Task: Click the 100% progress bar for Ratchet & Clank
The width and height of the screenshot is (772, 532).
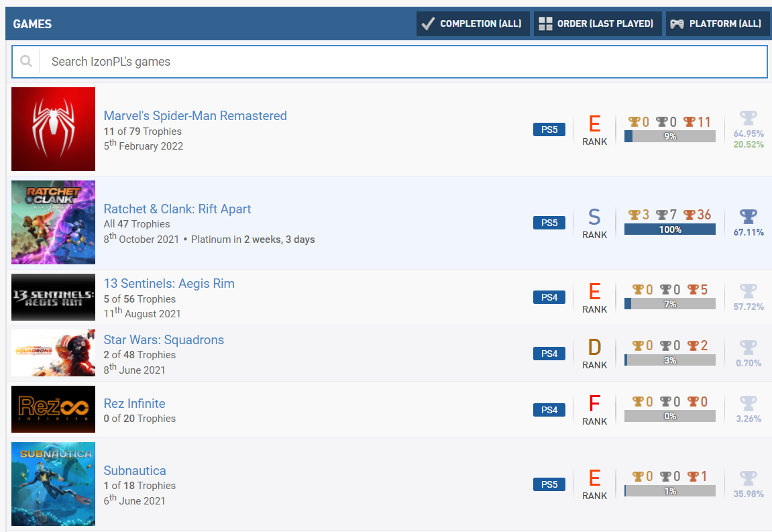Action: coord(669,229)
